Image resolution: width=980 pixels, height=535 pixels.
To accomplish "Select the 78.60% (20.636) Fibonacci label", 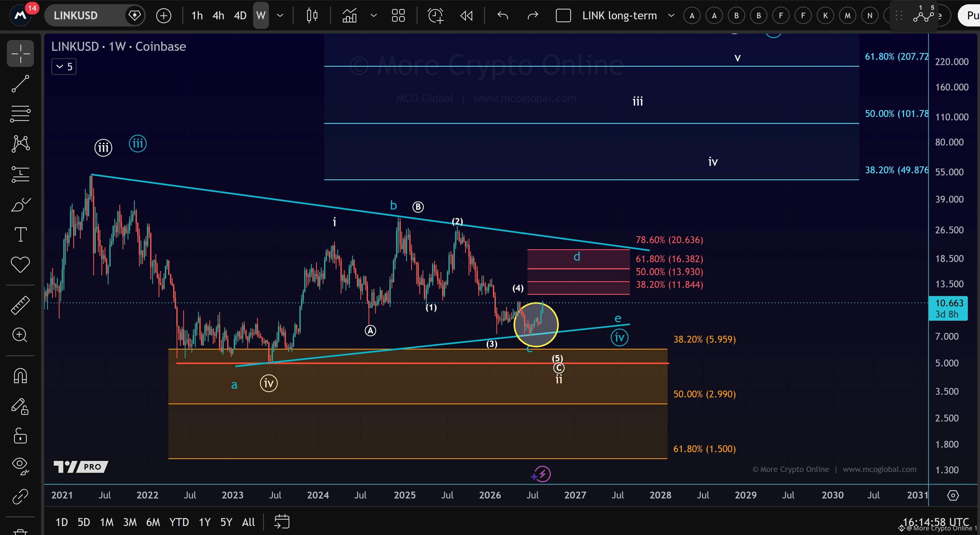I will 669,239.
